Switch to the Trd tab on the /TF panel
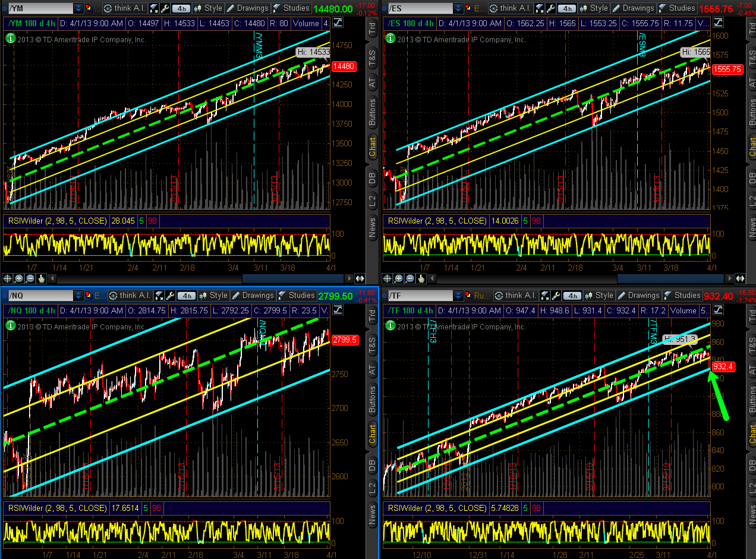 tap(751, 313)
